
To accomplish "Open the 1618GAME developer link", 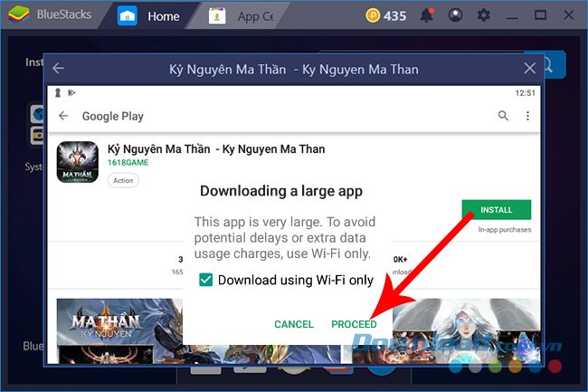I will (129, 163).
